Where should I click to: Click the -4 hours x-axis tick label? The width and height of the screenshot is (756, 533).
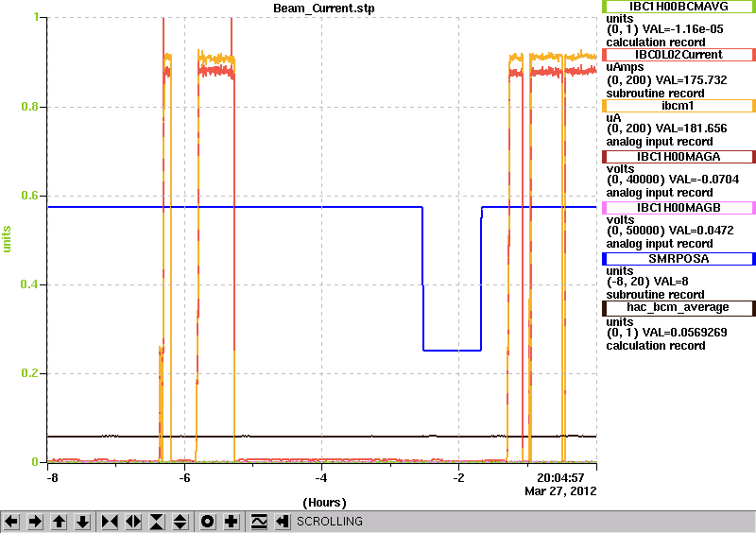pos(321,478)
